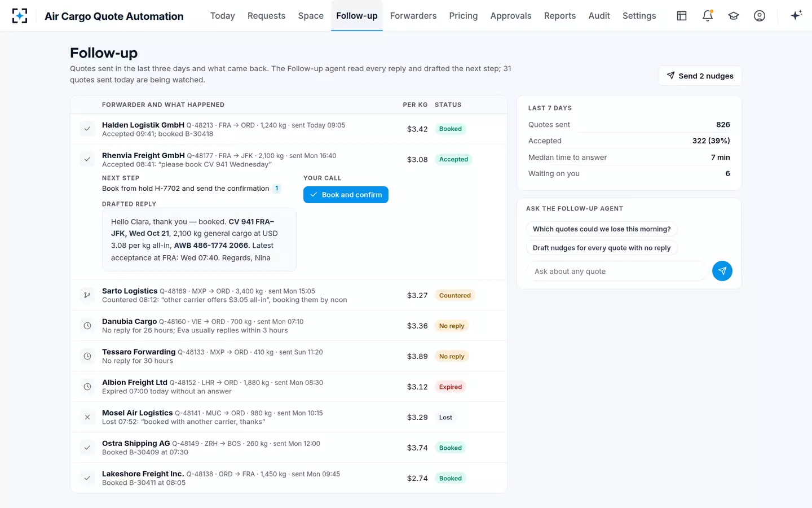Go to the Forwarders tab
Viewport: 812px width, 508px height.
point(413,16)
